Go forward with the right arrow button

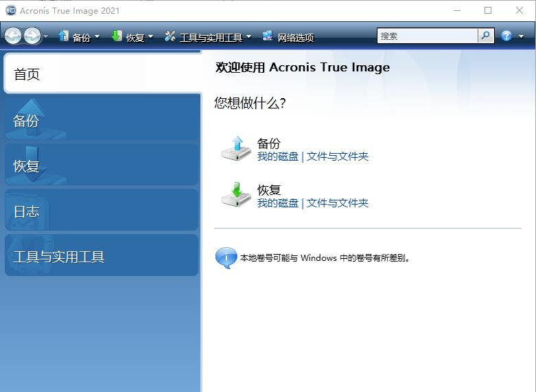[32, 36]
